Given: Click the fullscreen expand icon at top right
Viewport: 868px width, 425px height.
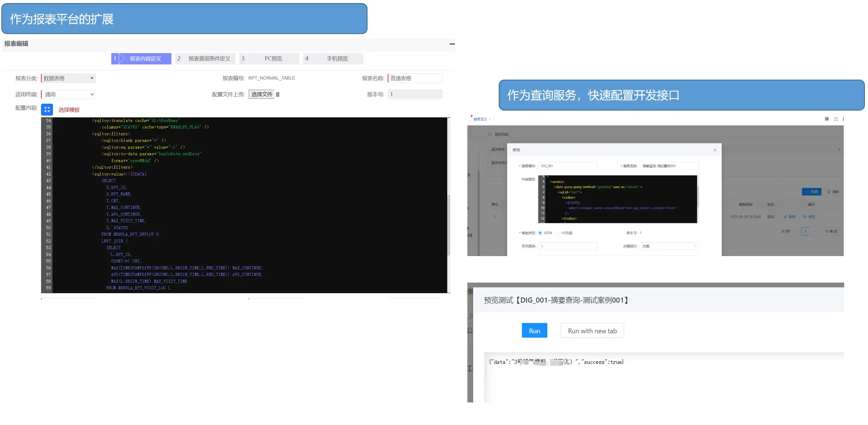Looking at the screenshot, I should 835,119.
